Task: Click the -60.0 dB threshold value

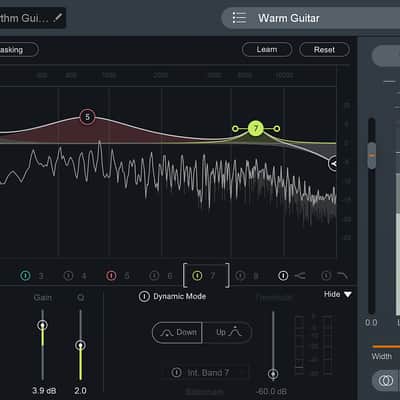Action: 271,391
